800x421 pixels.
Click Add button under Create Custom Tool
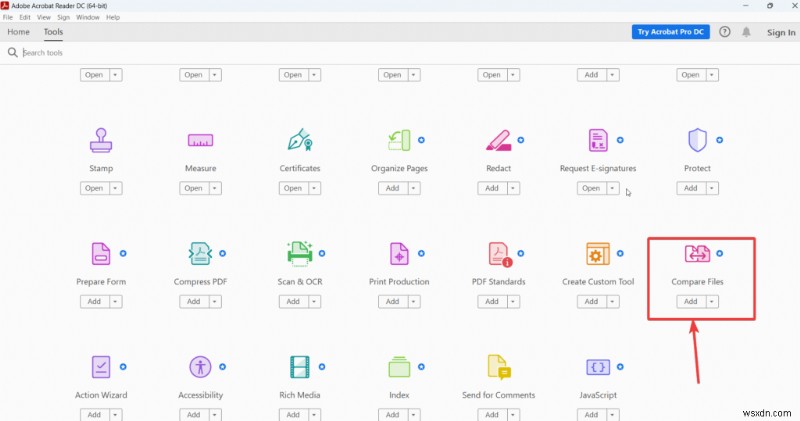[591, 302]
